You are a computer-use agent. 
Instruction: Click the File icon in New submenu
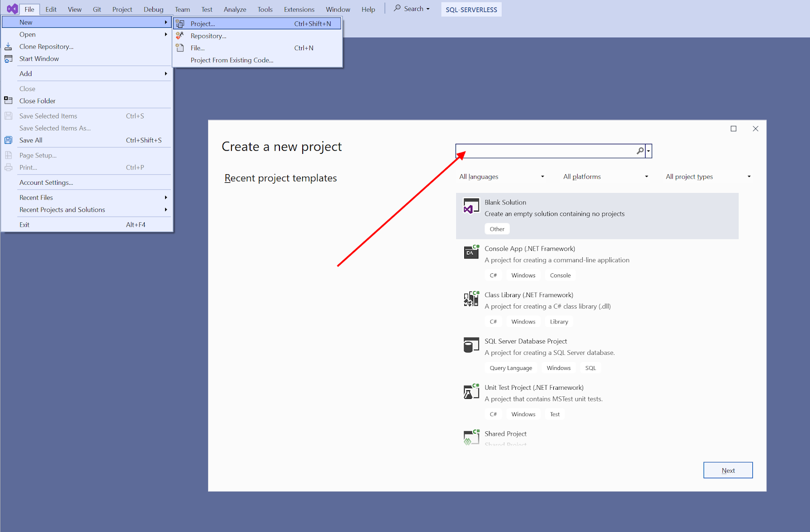click(180, 48)
